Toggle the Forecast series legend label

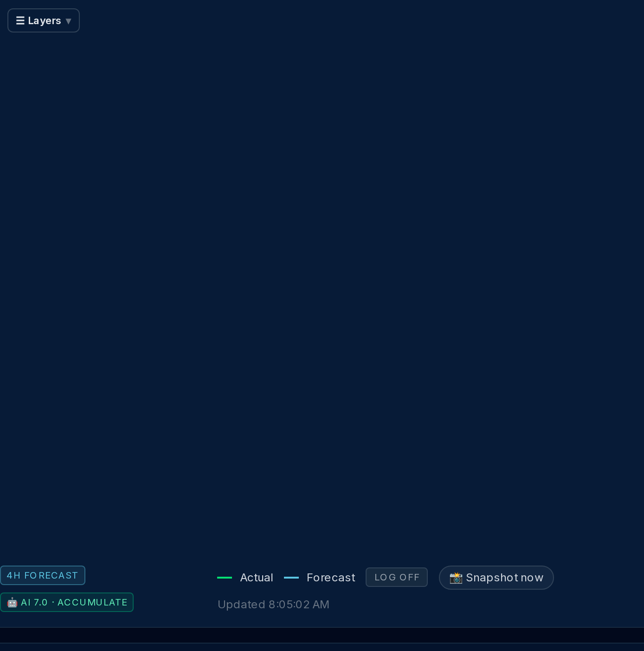click(331, 578)
